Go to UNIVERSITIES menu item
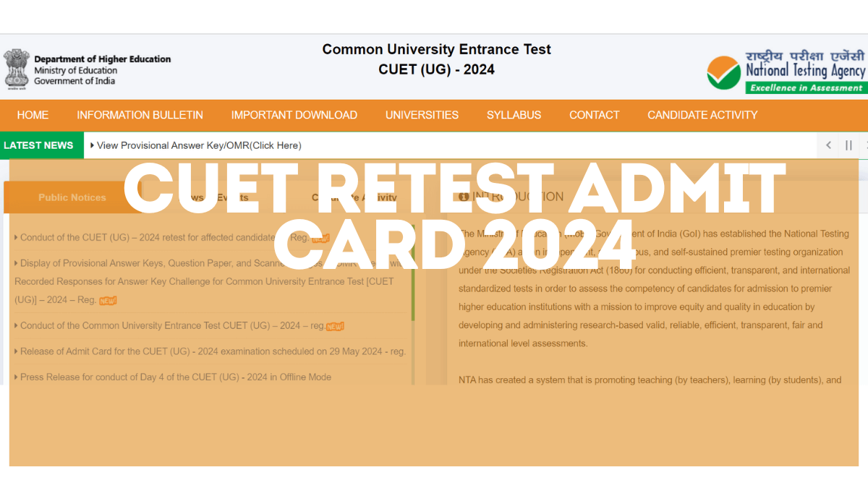The image size is (868, 488). 422,115
